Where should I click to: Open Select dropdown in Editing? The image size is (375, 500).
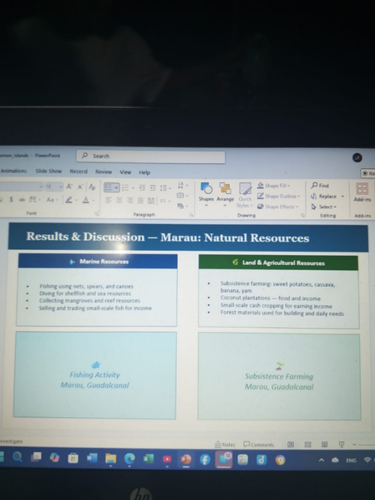pos(324,207)
